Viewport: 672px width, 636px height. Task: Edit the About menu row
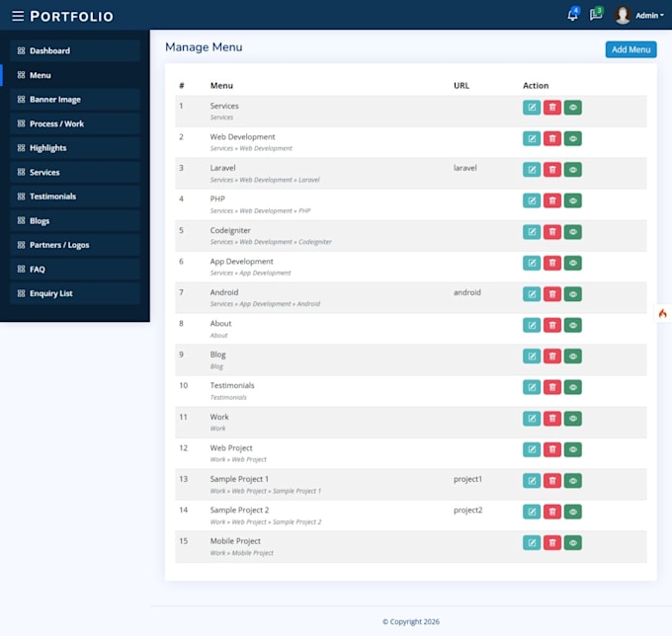[x=532, y=325]
